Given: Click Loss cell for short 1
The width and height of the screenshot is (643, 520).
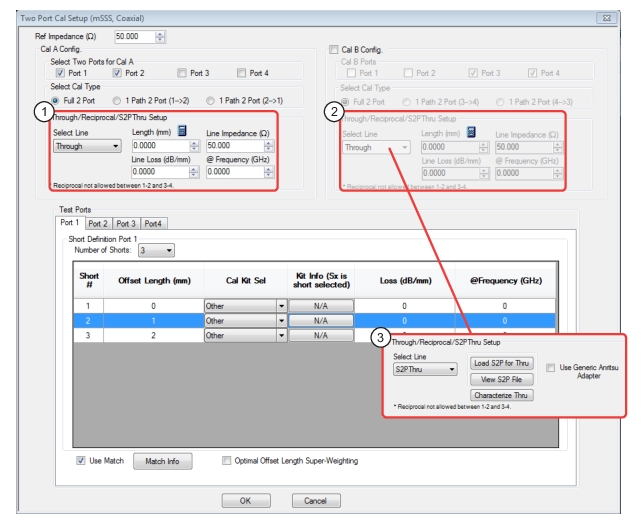Looking at the screenshot, I should pos(404,306).
